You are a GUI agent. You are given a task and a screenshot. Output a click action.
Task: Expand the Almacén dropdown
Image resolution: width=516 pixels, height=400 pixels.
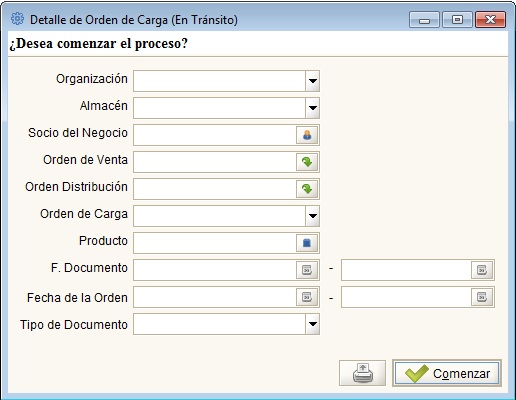tap(313, 108)
